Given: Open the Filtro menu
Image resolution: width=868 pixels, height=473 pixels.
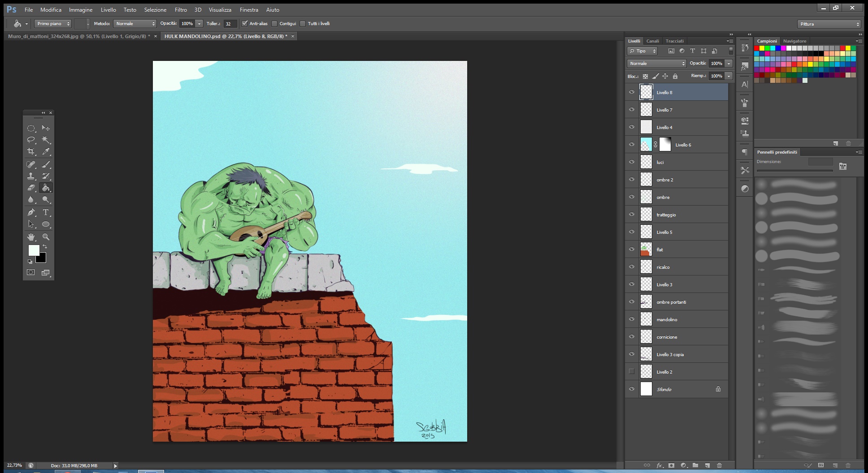Looking at the screenshot, I should tap(181, 9).
